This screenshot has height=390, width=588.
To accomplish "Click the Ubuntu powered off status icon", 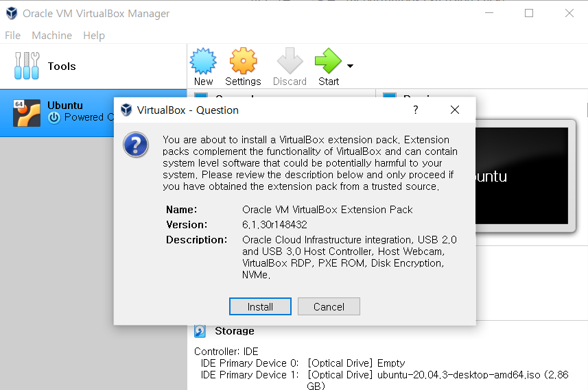I will [54, 118].
